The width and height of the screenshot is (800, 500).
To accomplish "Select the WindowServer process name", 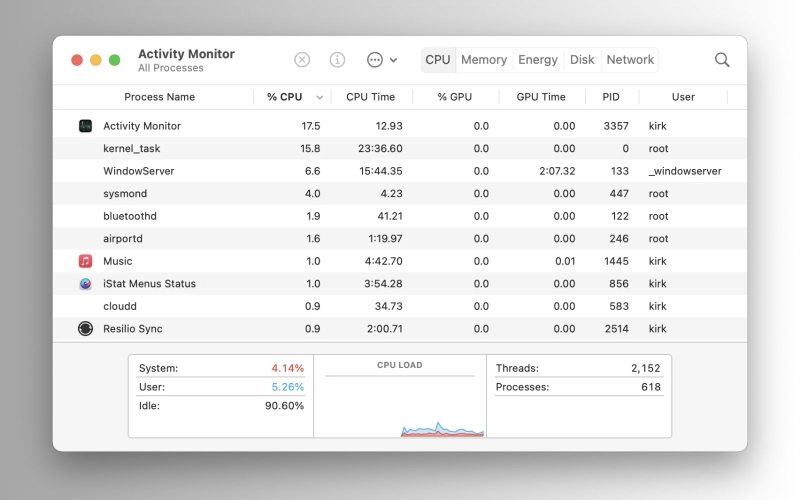I will pos(139,171).
